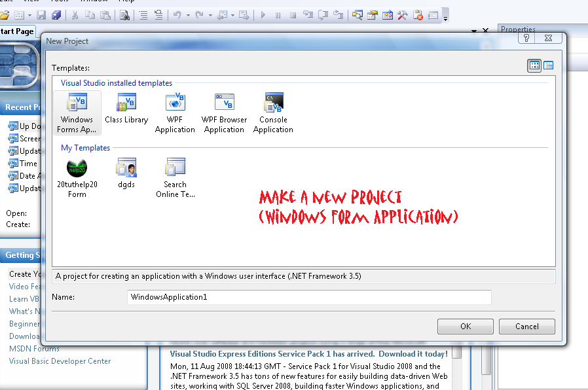The width and height of the screenshot is (588, 390).
Task: Open the MSDN Forums link
Action: pyautogui.click(x=34, y=349)
